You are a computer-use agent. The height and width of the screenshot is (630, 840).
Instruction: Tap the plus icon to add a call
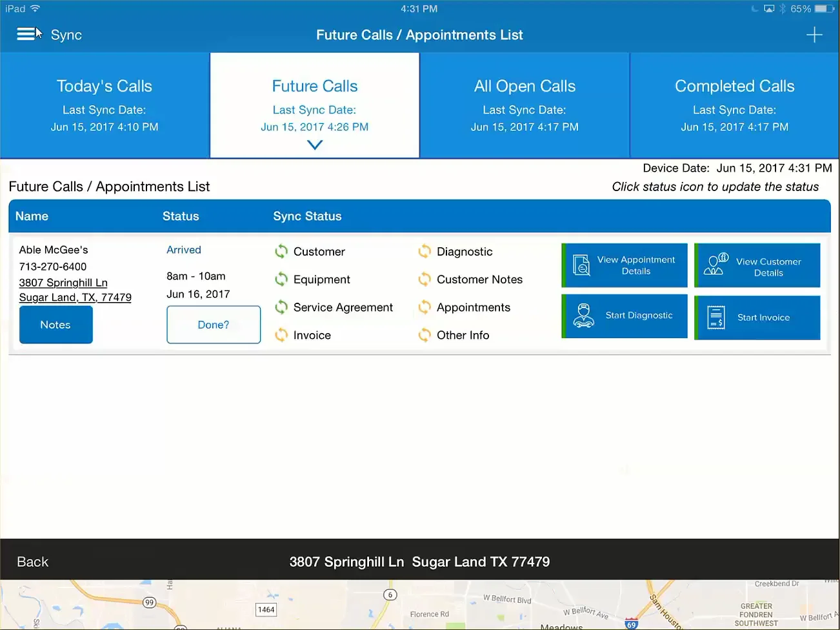pos(814,35)
